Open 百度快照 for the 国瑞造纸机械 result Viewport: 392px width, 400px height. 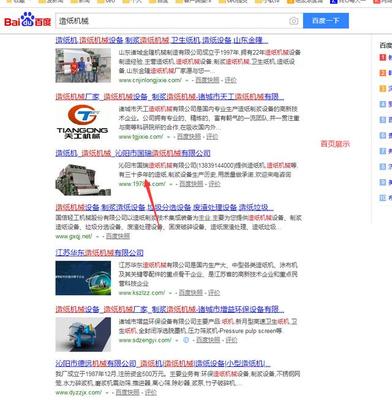click(191, 184)
